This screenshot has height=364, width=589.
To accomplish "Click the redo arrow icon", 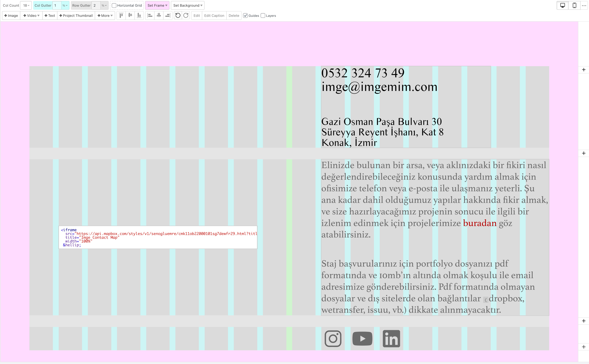I will [186, 15].
